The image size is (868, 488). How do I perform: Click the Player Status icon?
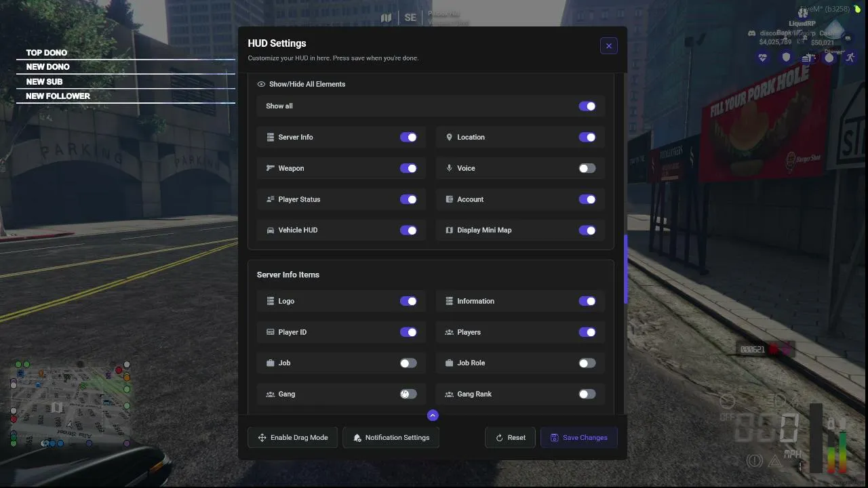[x=271, y=199]
